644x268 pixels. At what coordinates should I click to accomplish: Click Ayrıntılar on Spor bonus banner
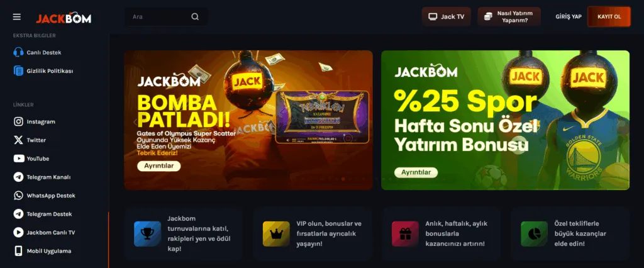[416, 172]
